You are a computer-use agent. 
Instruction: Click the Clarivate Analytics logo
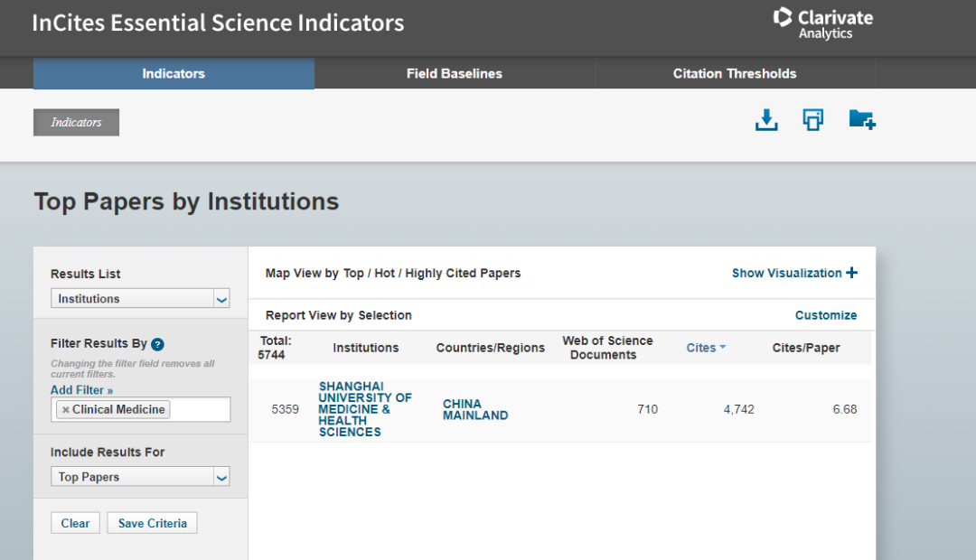pos(823,23)
